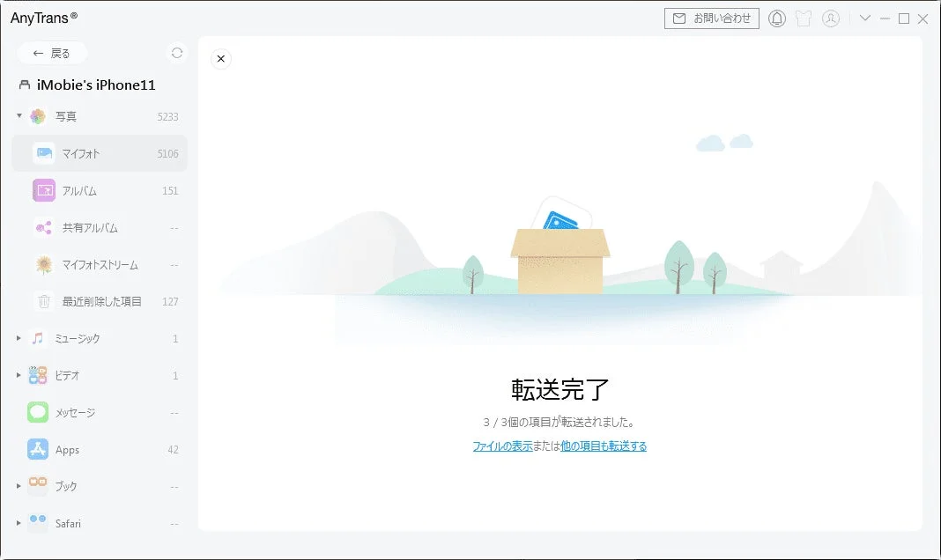
Task: Collapse the 写真 section
Action: pyautogui.click(x=19, y=116)
